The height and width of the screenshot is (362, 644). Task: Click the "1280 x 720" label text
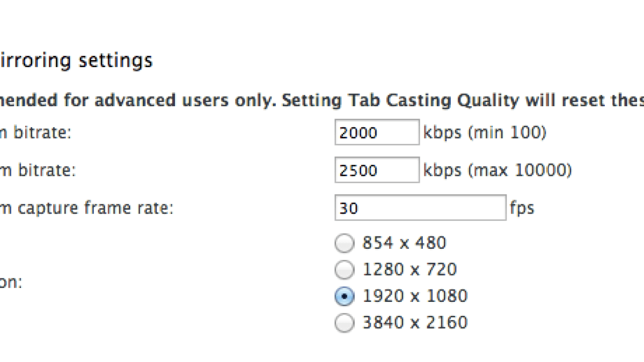409,269
